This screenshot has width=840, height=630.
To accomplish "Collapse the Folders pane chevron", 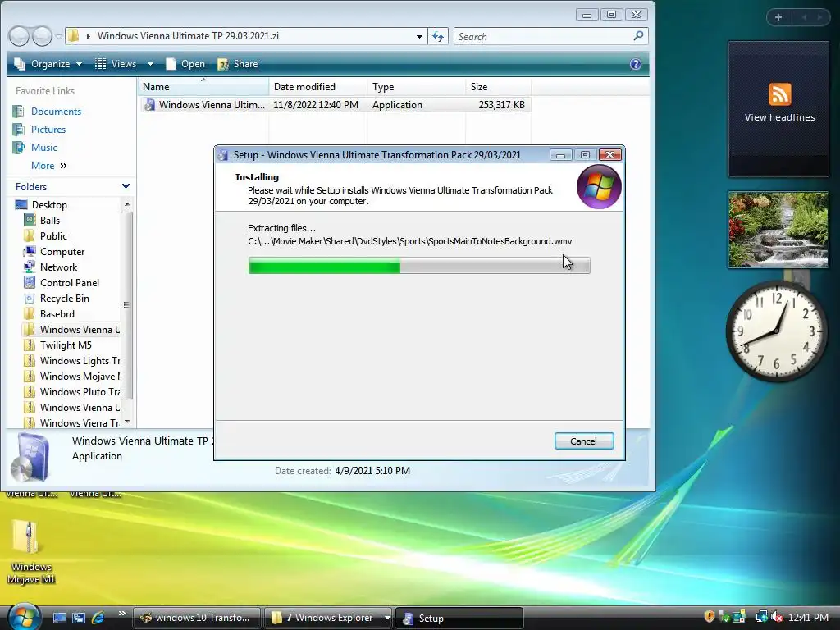I will (x=126, y=186).
